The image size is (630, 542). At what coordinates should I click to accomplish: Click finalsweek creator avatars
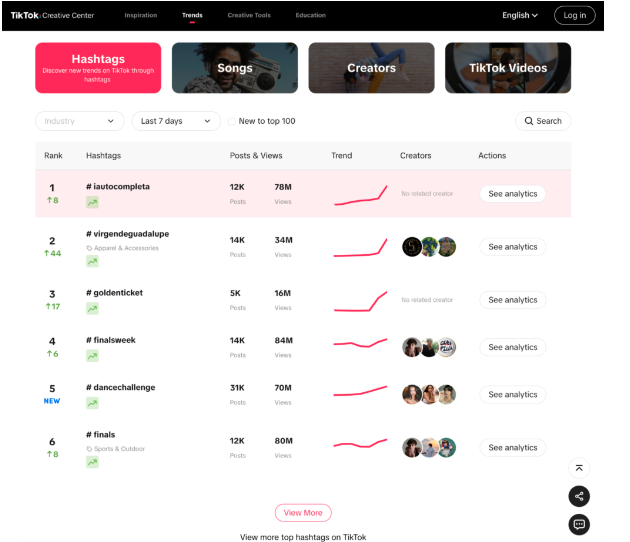click(x=429, y=347)
